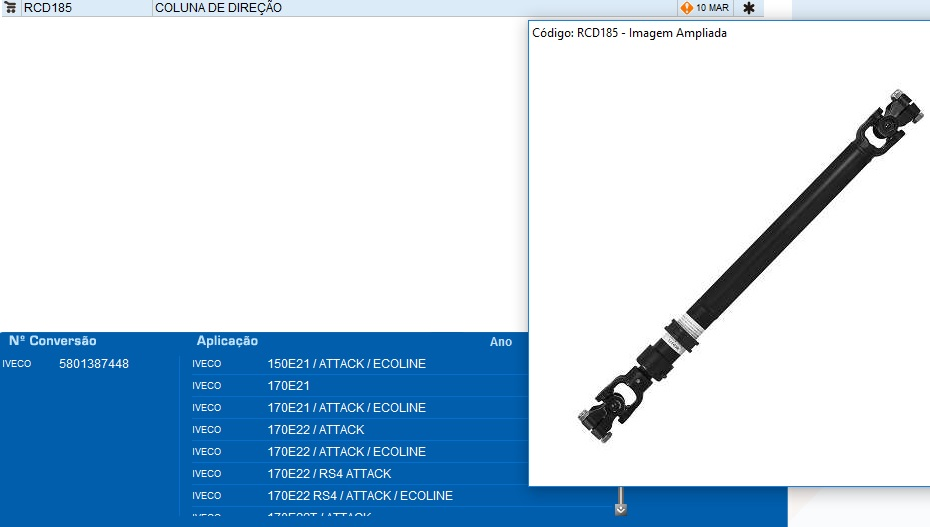Select the RCD185 product code in the row
This screenshot has height=527, width=930.
point(48,8)
